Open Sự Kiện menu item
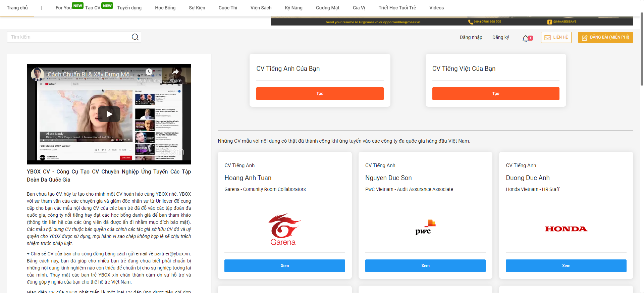The height and width of the screenshot is (294, 644). click(197, 8)
